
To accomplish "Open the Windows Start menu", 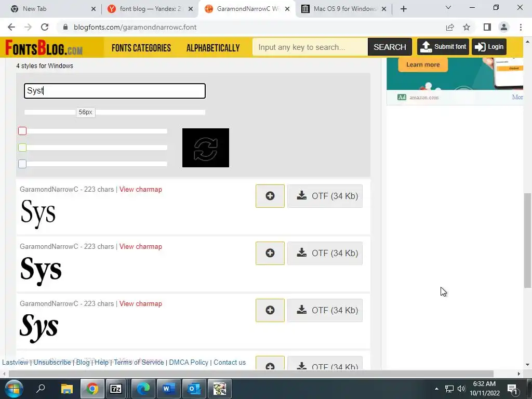I will (14, 389).
